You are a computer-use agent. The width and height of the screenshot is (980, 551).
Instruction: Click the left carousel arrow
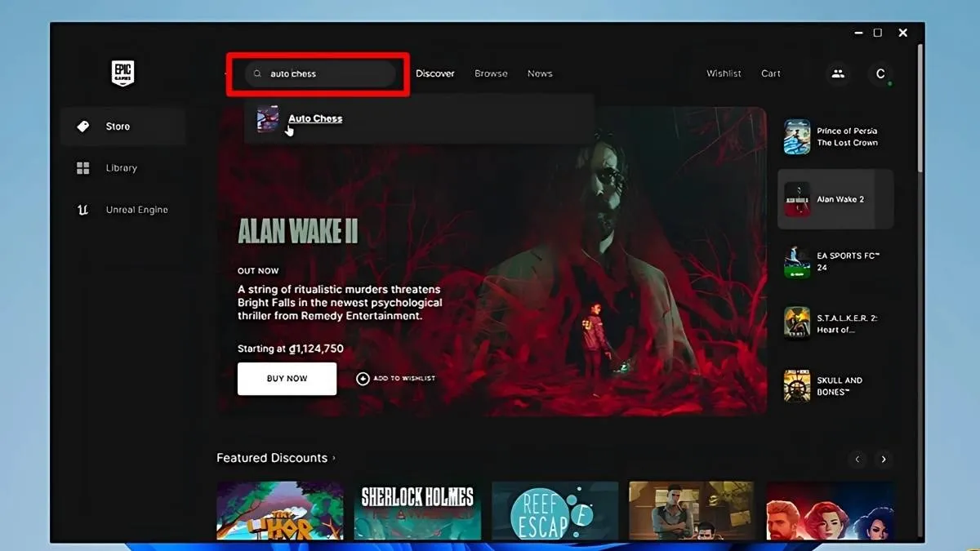[x=857, y=460]
